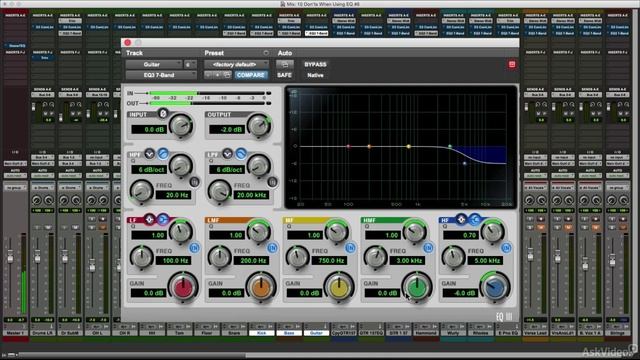
Task: Close the EQ3 plug-in window
Action: (x=127, y=42)
